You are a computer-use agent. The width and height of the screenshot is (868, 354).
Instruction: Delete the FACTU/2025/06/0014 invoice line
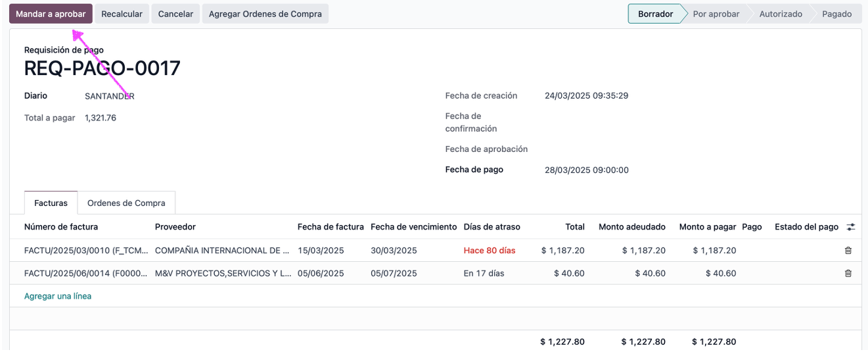[848, 273]
